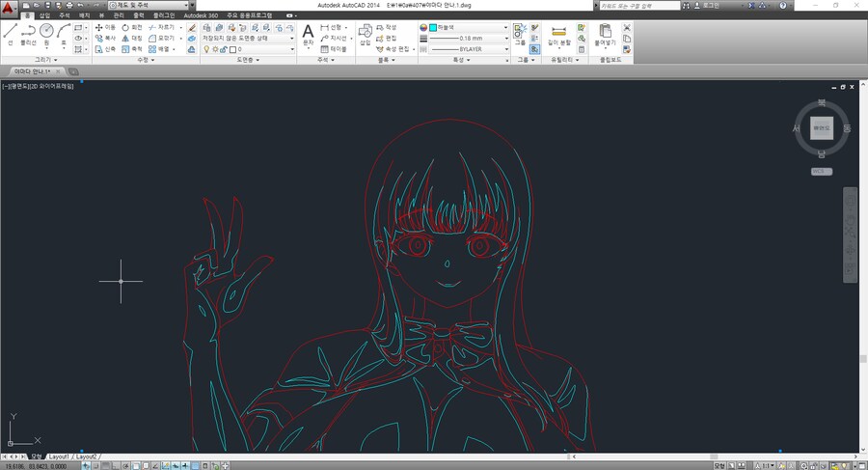Choose the Rotate (회전) command
This screenshot has height=470, width=868.
click(x=132, y=27)
